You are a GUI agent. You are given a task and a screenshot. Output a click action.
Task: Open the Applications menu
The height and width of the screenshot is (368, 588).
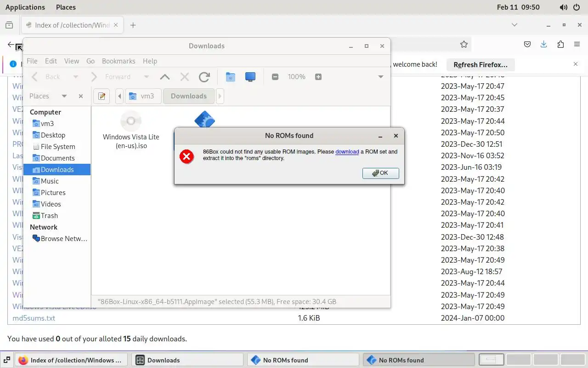click(x=25, y=7)
